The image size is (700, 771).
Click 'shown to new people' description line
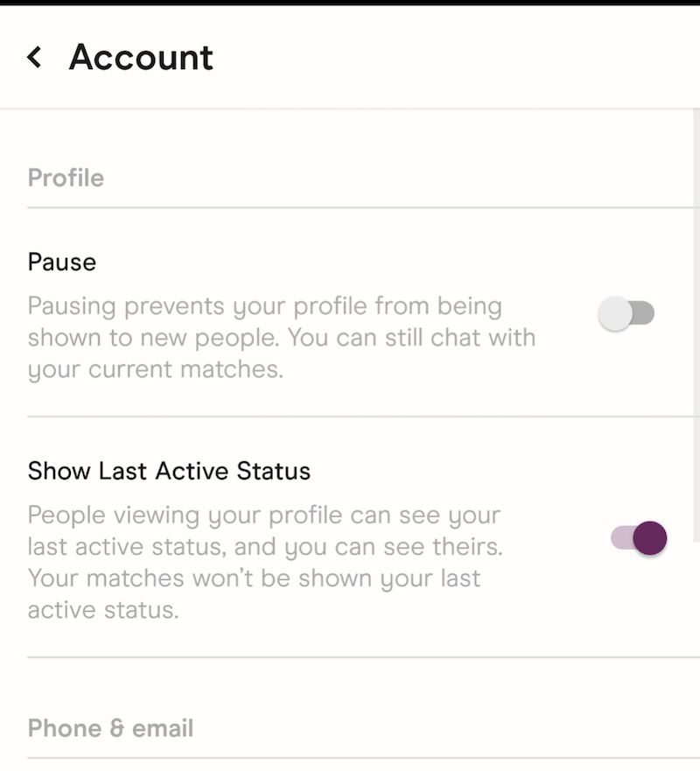281,338
